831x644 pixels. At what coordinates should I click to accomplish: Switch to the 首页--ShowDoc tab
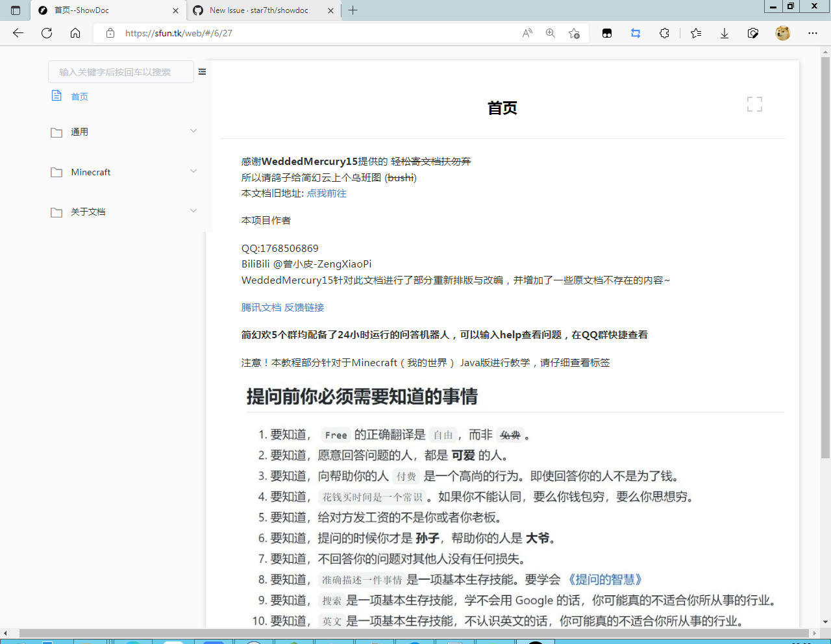(x=108, y=10)
